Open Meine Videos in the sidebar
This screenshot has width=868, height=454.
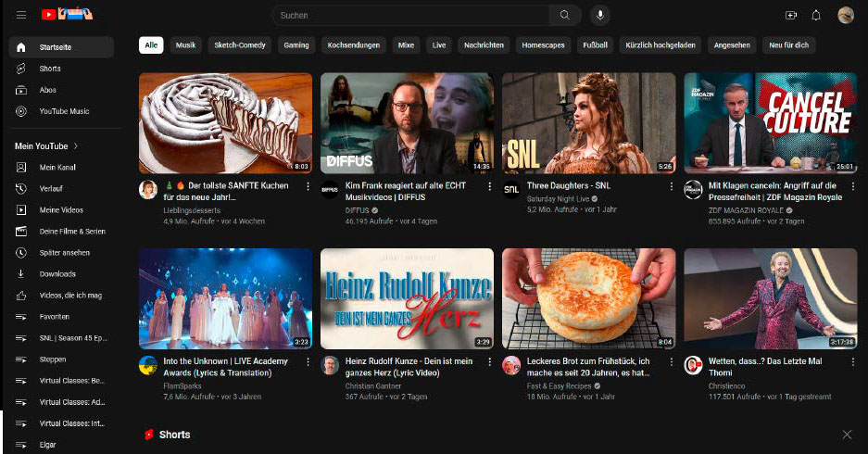click(61, 209)
